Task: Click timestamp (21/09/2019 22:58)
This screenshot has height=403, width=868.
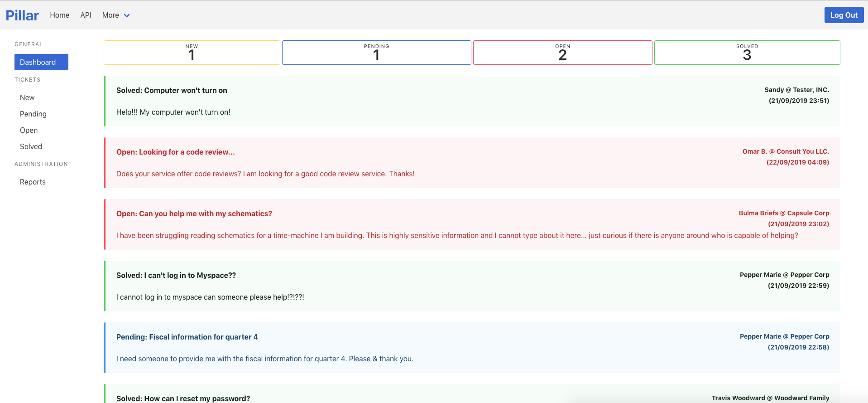Action: [x=798, y=347]
